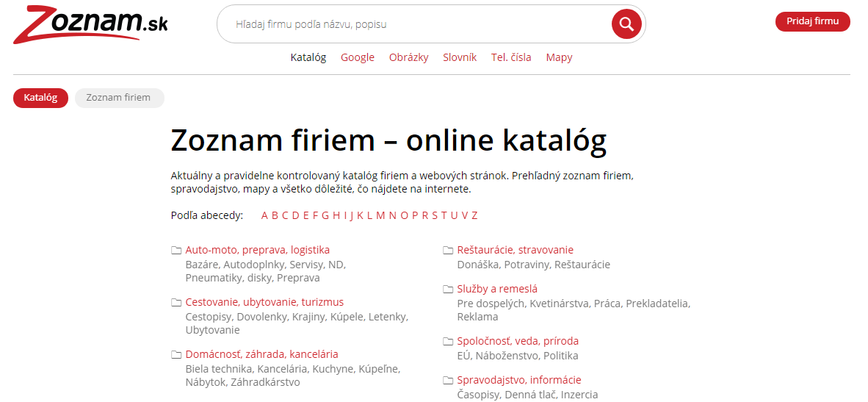This screenshot has width=868, height=402.
Task: Click folder icon beside Reštaurácie, stravovanie
Action: [448, 251]
